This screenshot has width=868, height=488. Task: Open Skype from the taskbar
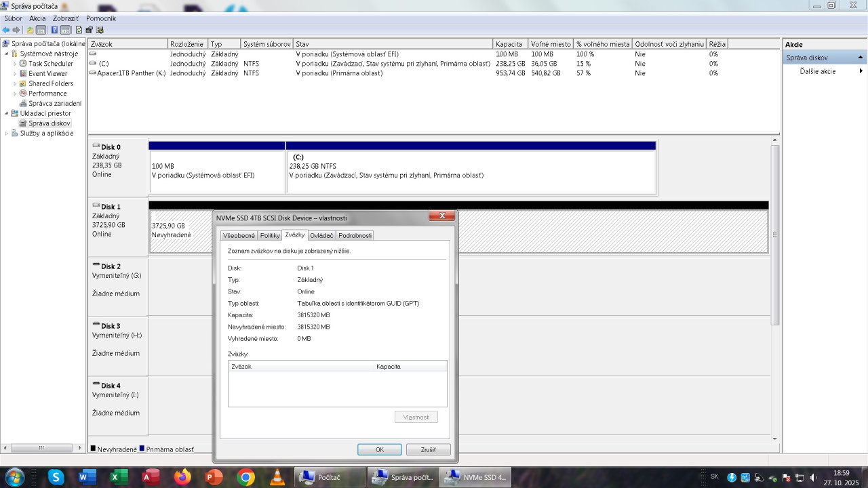coord(56,477)
